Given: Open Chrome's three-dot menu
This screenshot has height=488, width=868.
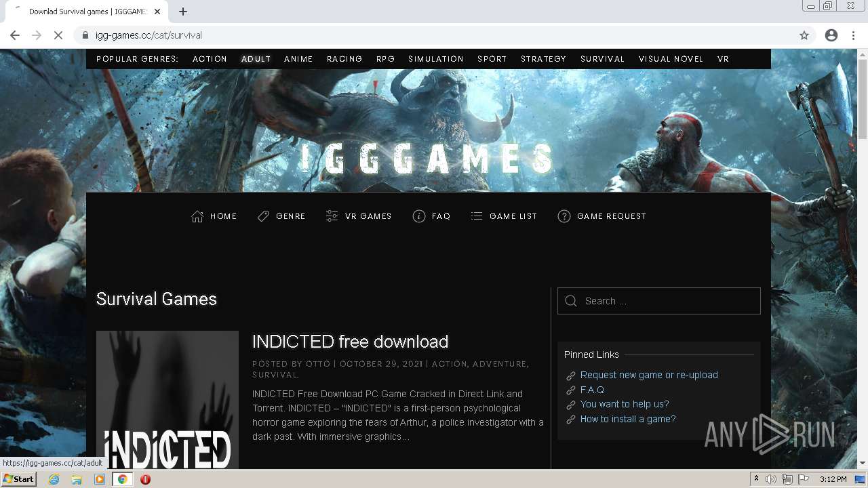Looking at the screenshot, I should (853, 35).
